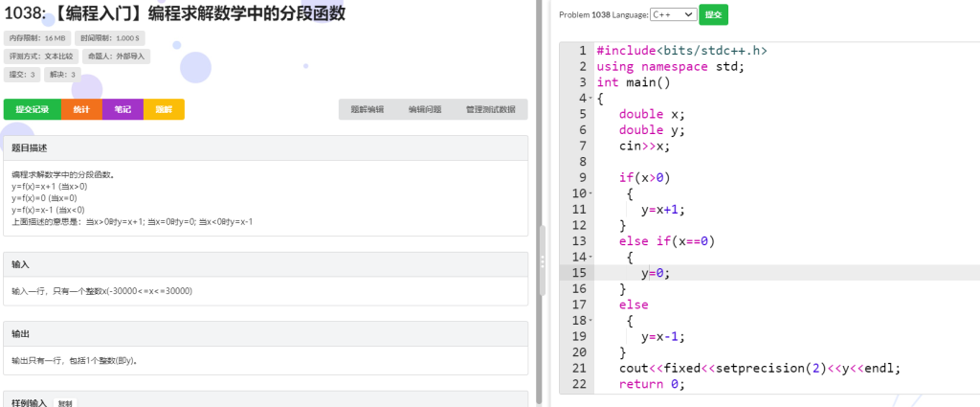980x407 pixels.
Task: Open the 提交记录 green button
Action: coord(33,109)
